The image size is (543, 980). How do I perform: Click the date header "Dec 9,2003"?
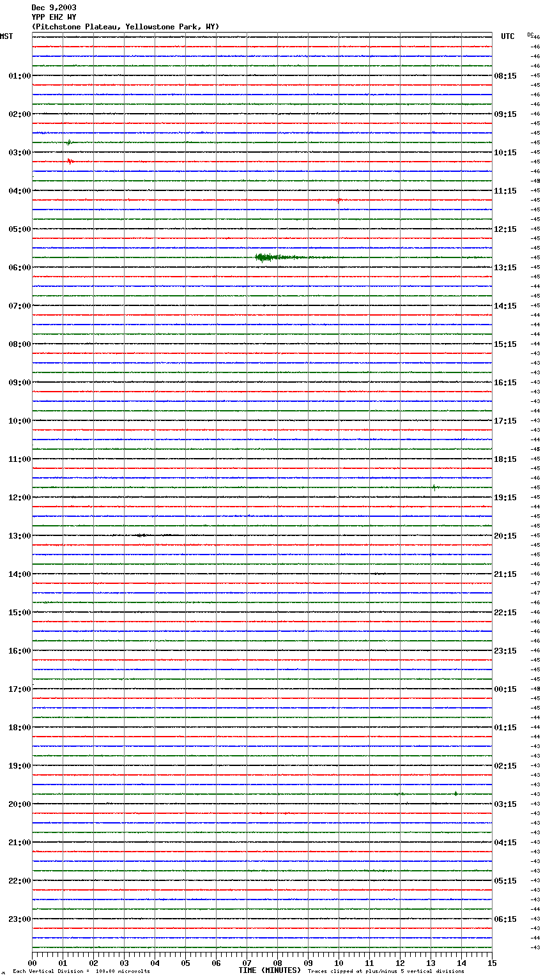pos(54,8)
